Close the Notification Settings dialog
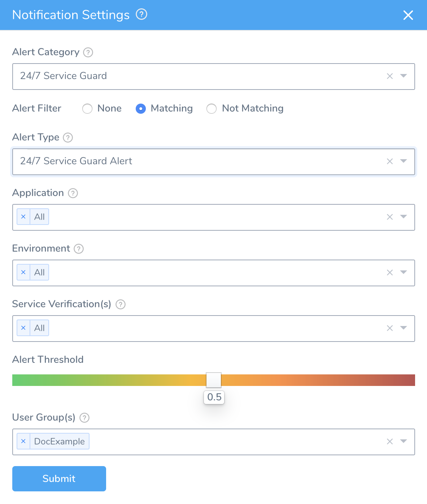Image resolution: width=427 pixels, height=504 pixels. [408, 15]
